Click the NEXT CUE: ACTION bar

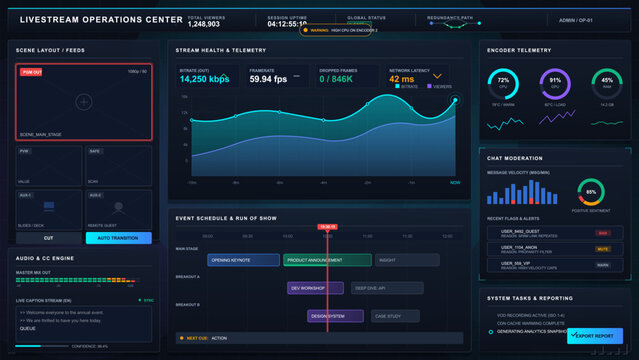point(320,338)
